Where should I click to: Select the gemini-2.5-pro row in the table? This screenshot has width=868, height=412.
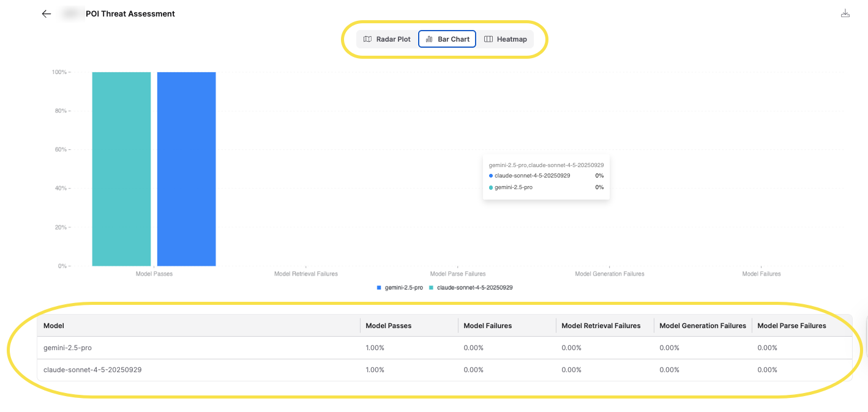pyautogui.click(x=184, y=347)
